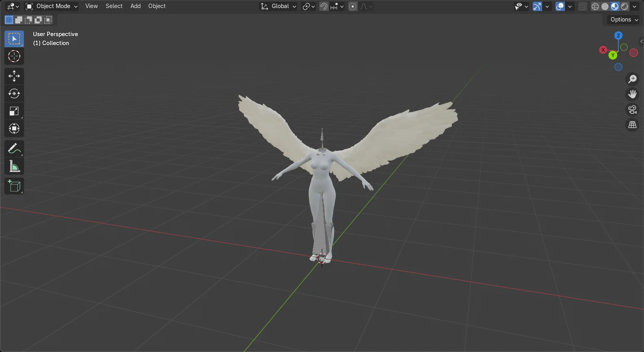Screen dimensions: 644x352
Task: Click the blue Z axis on navigation gizmo
Action: [x=618, y=36]
